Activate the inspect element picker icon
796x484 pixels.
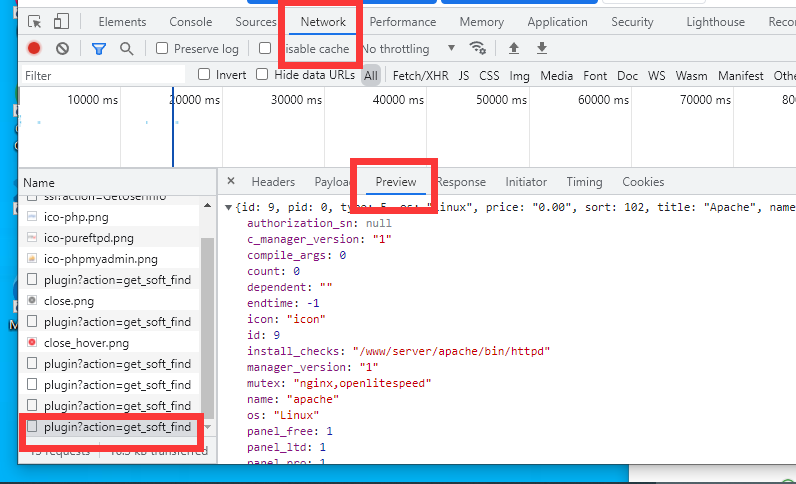[35, 22]
